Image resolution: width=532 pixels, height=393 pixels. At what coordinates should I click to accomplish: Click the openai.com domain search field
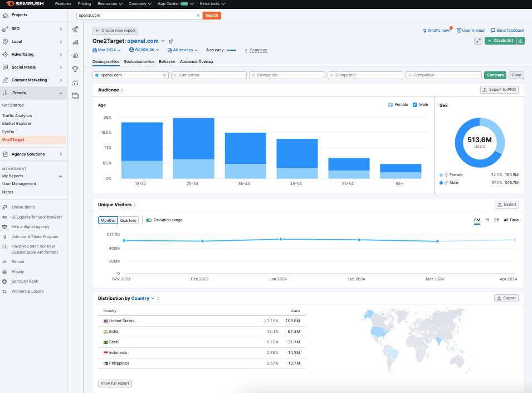[x=139, y=15]
